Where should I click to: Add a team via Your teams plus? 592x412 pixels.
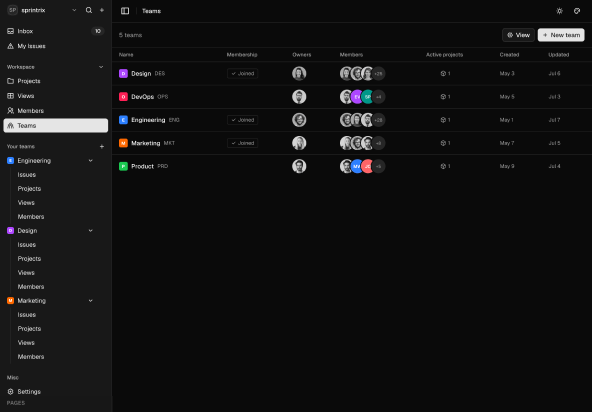pos(102,147)
